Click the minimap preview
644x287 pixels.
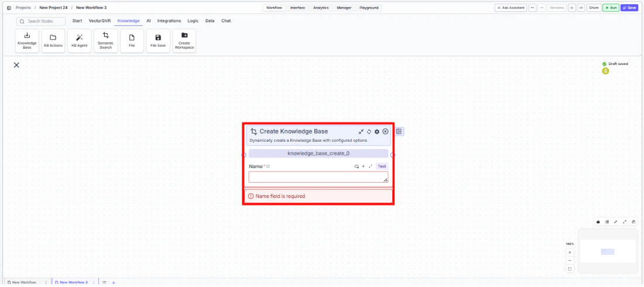(x=608, y=251)
